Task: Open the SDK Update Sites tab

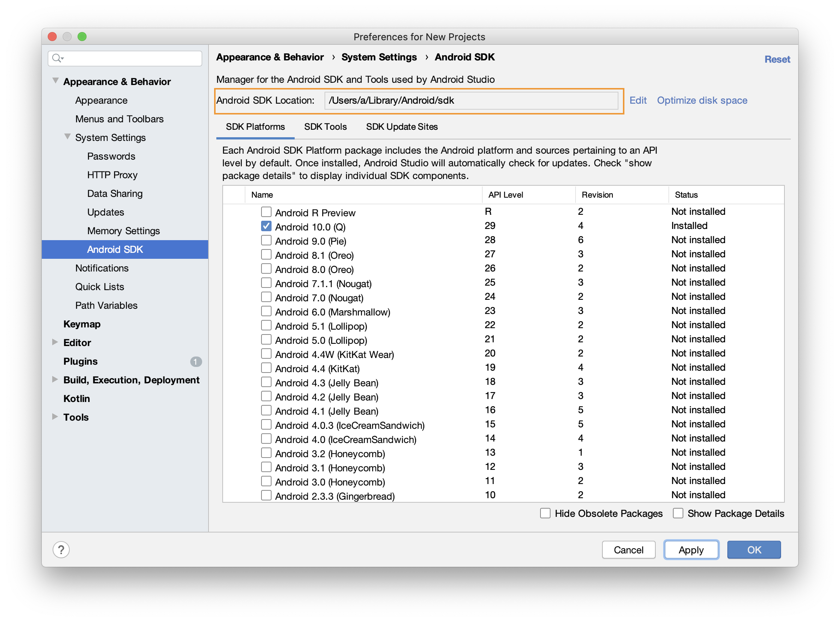Action: click(401, 127)
